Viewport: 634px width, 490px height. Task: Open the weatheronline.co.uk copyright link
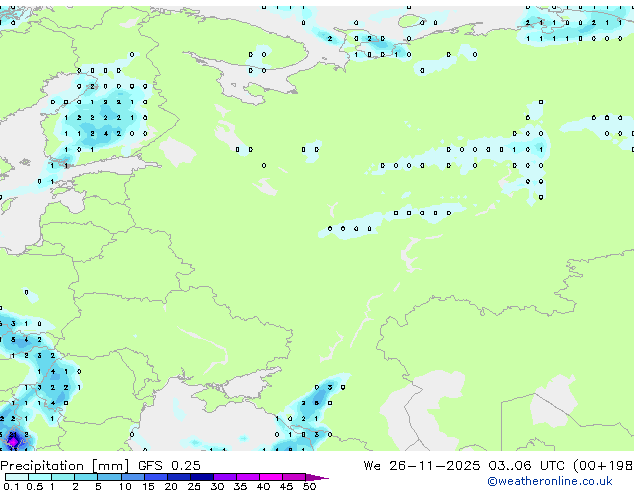[x=550, y=481]
